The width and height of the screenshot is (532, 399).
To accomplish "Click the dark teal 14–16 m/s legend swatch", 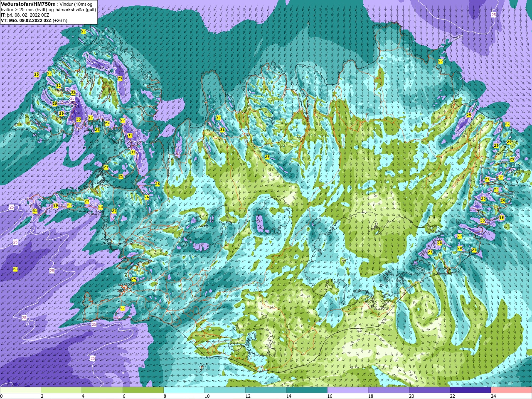I will coord(307,390).
